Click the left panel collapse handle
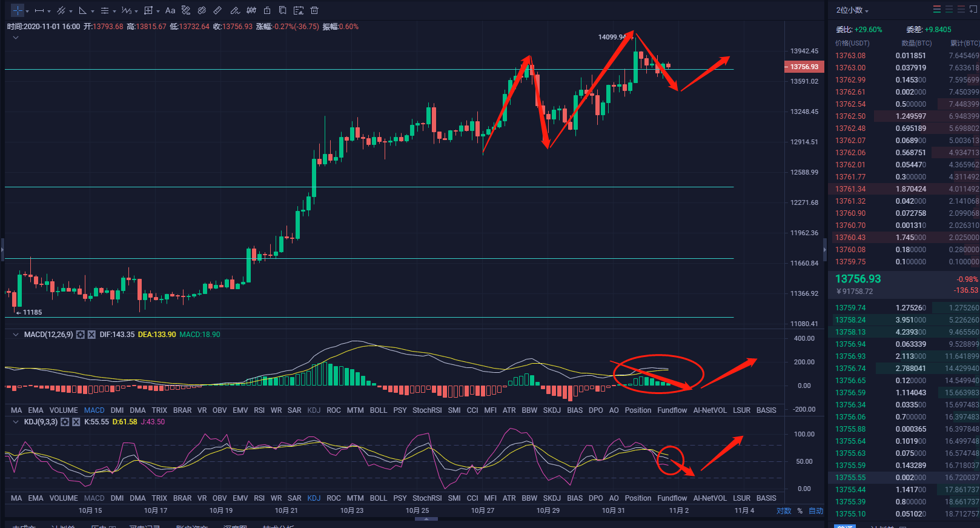This screenshot has height=528, width=980. tap(2, 249)
